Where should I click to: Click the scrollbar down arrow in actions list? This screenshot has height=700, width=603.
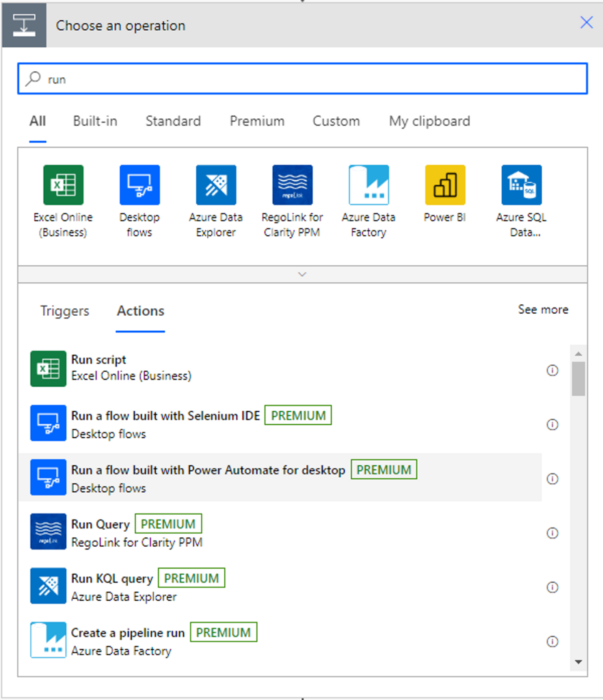point(578,662)
